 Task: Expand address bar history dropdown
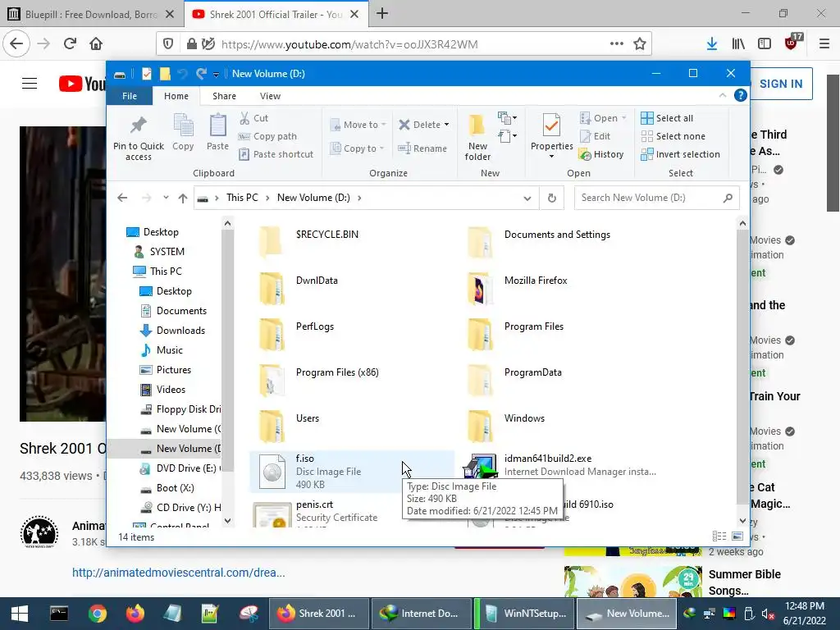(x=527, y=199)
